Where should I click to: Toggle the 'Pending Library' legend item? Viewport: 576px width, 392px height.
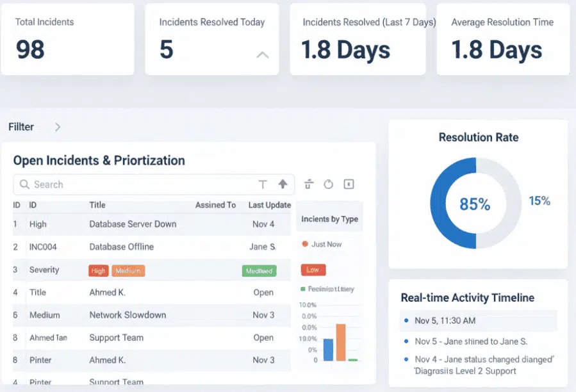pyautogui.click(x=327, y=290)
